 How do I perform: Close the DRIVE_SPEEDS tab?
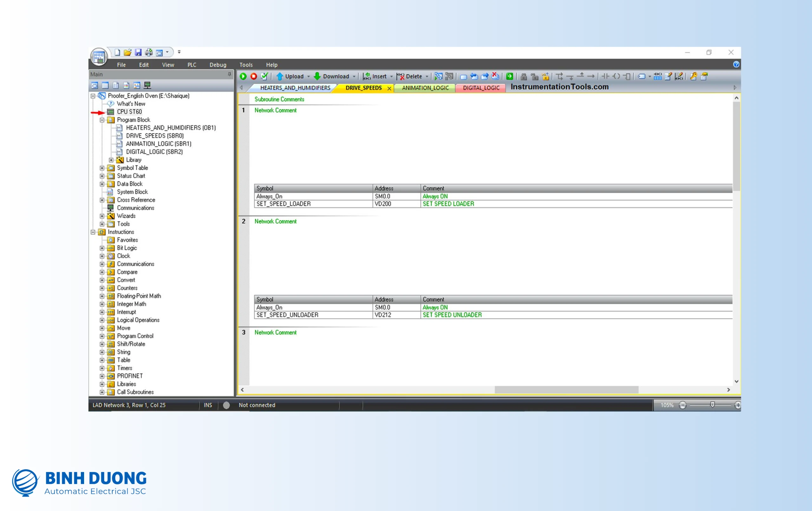pos(389,88)
